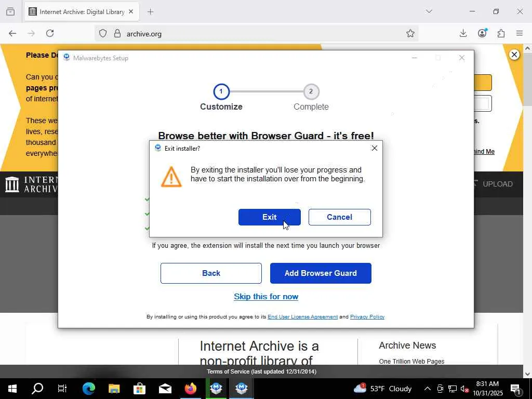Click step 2 Complete circle

(x=311, y=91)
